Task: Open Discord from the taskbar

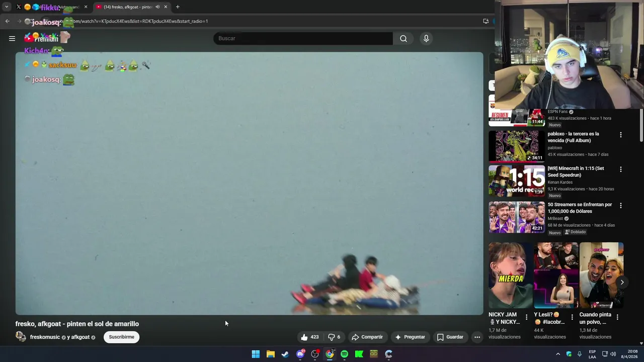Action: pos(300,354)
